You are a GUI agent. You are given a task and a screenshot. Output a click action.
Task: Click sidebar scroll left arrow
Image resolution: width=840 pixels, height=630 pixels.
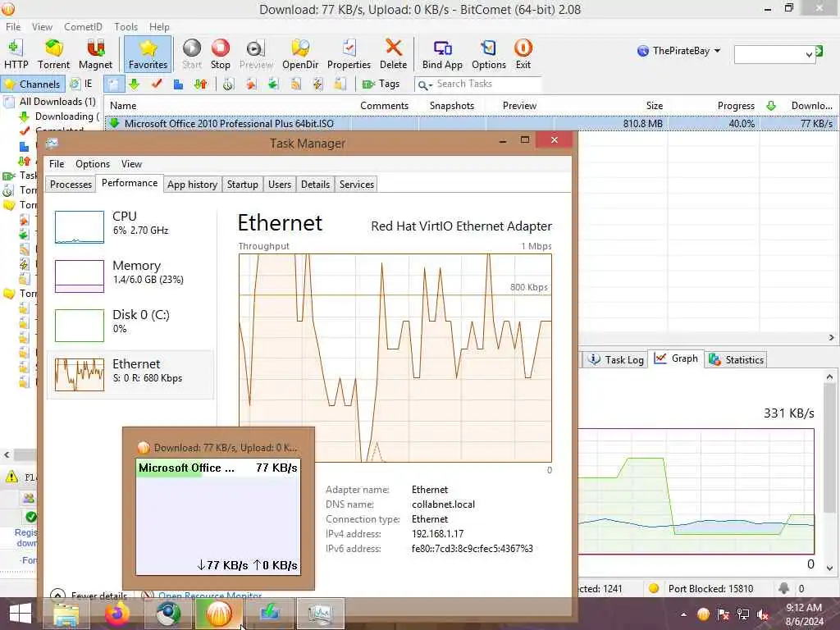click(x=7, y=454)
